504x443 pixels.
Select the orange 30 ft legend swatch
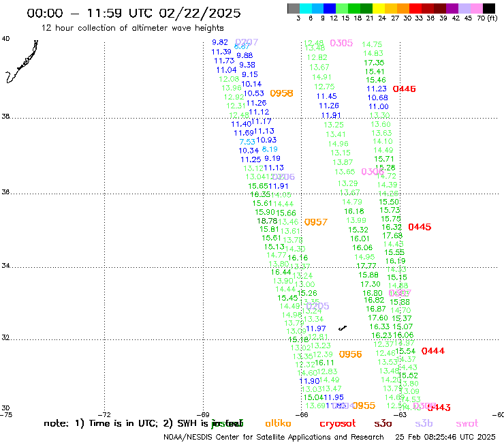(403, 8)
